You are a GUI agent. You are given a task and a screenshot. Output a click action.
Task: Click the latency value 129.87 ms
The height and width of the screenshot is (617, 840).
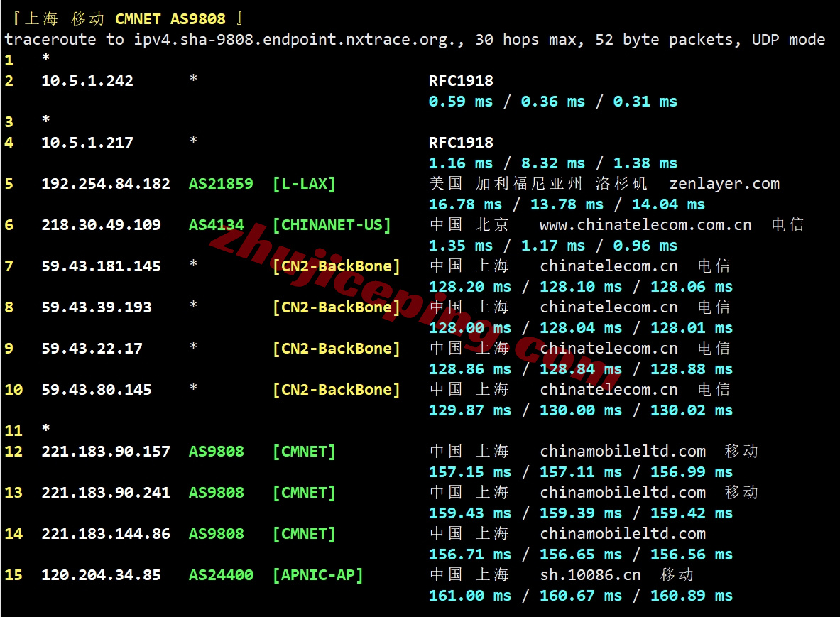pyautogui.click(x=470, y=410)
